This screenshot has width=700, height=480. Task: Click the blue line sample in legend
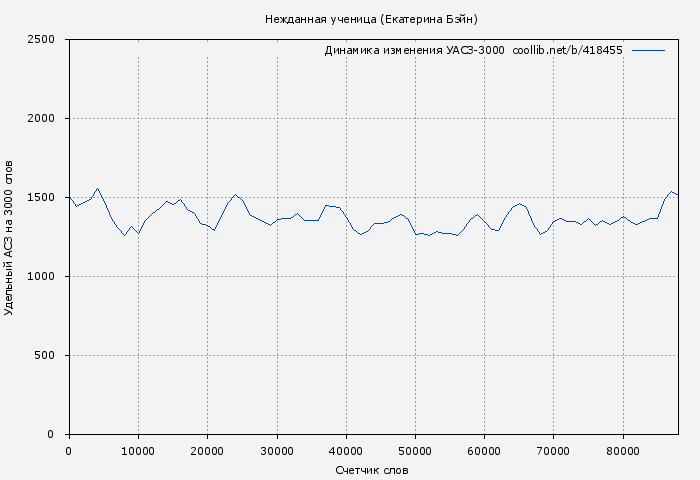(648, 50)
